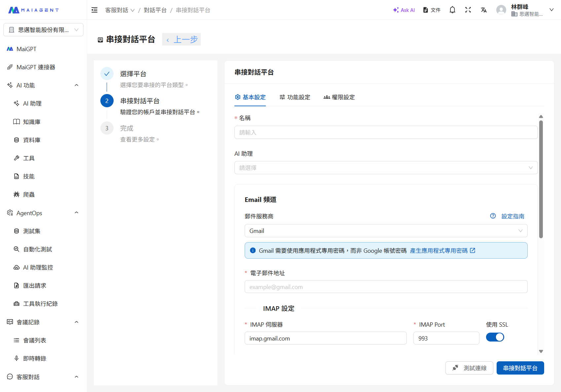Collapse the AgentOps sidebar section

[76, 213]
